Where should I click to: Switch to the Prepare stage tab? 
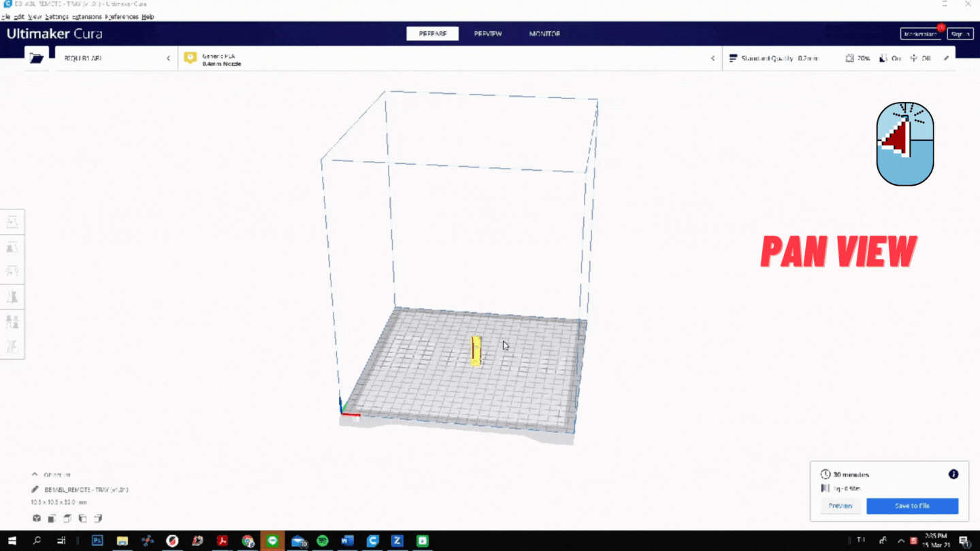tap(432, 34)
